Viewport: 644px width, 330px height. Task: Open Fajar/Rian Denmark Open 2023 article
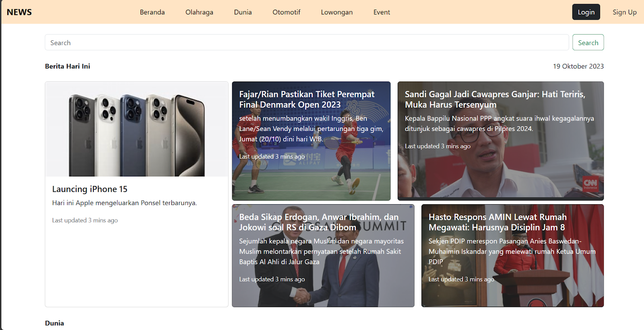click(311, 141)
